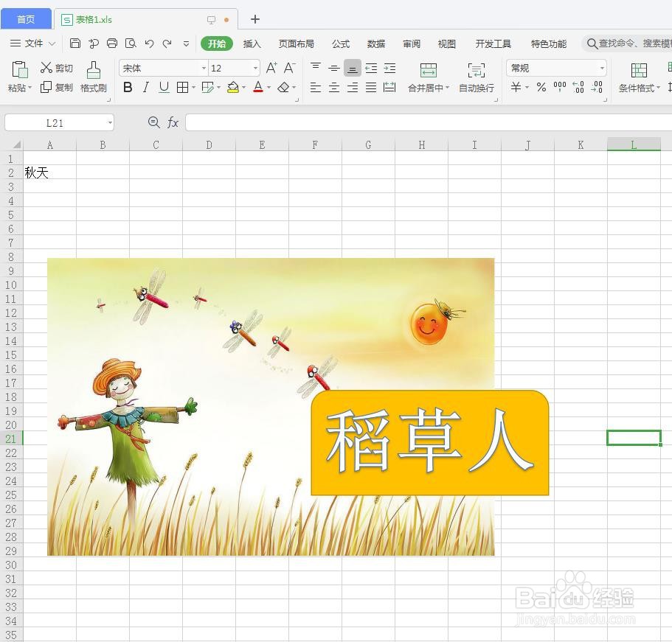Click the Decrease indent icon
Image resolution: width=672 pixels, height=642 pixels.
pyautogui.click(x=371, y=68)
